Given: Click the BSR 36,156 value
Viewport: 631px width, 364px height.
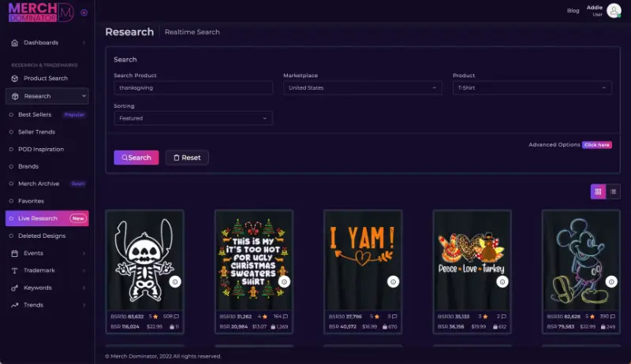Looking at the screenshot, I should point(450,327).
